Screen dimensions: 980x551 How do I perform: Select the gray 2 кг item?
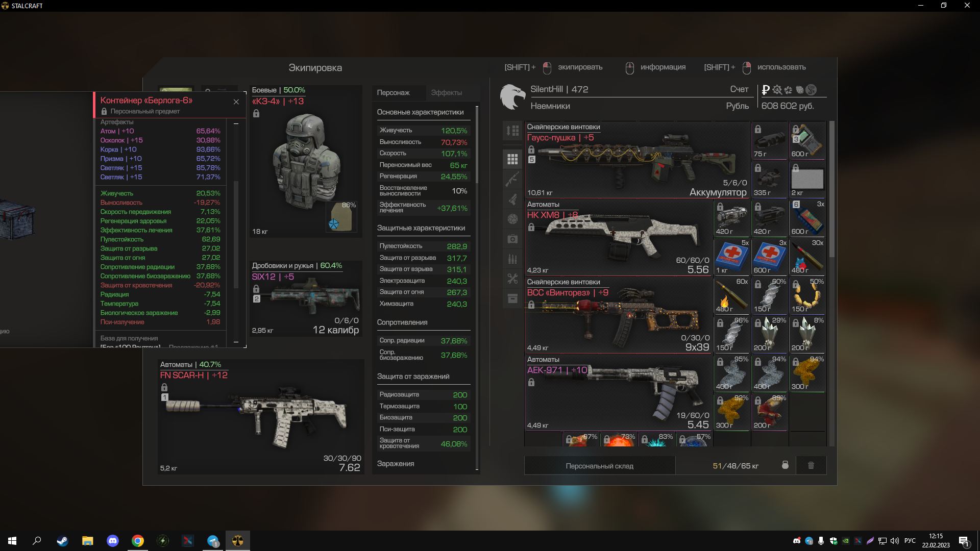pos(807,179)
